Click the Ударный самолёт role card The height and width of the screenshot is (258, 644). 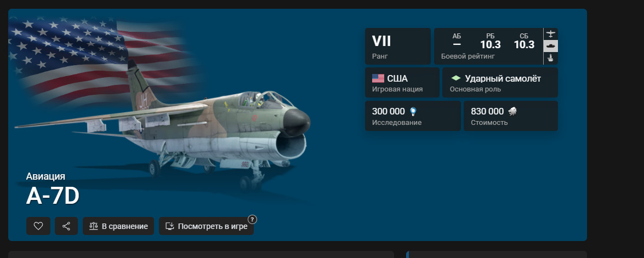coord(500,83)
